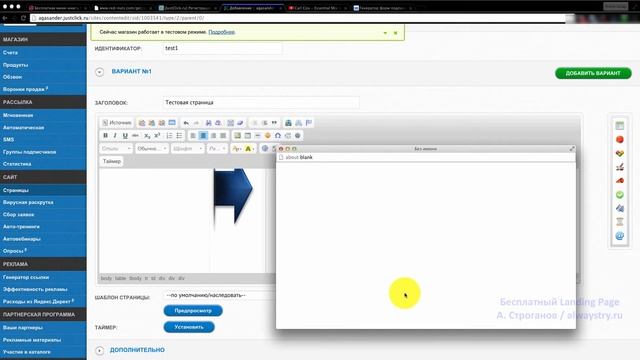Screen dimensions: 640x360
Task: Click about:blank address in popup
Action: 299,157
